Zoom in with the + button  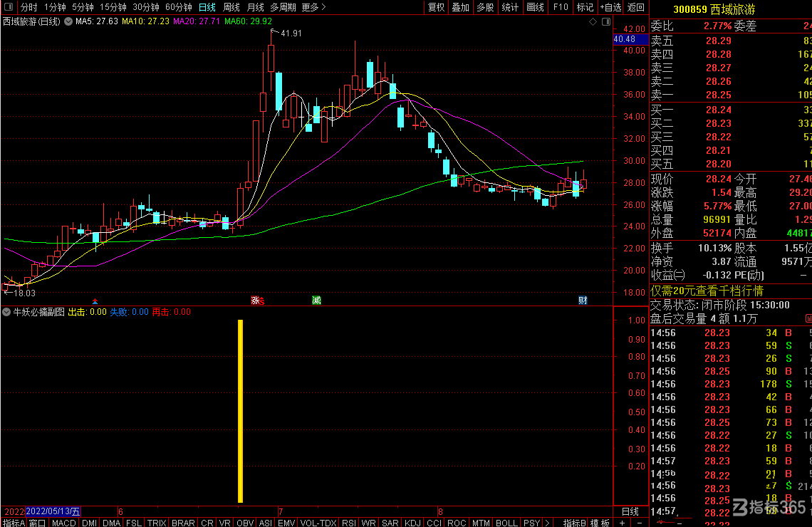(622, 523)
